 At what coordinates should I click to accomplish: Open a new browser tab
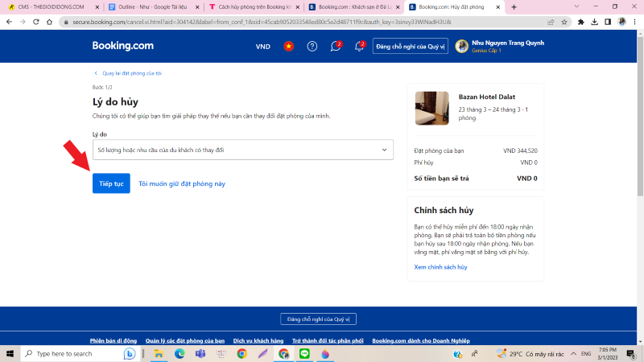tap(514, 7)
